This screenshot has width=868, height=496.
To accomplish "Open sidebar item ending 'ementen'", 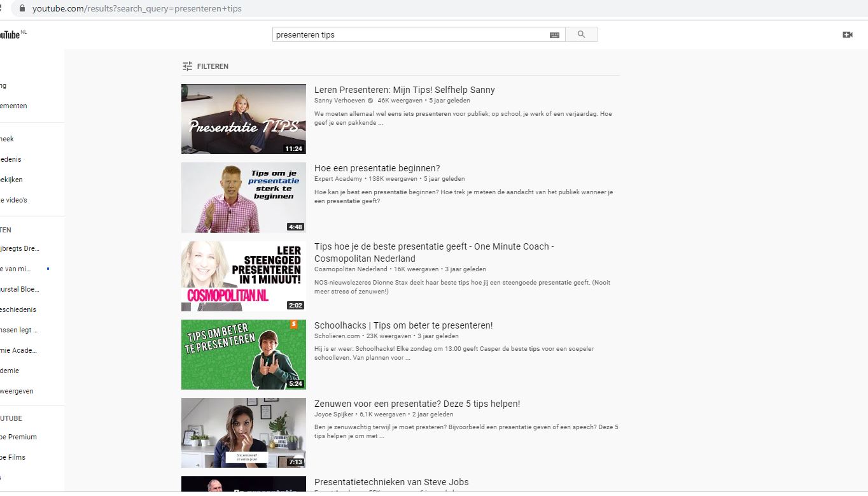I will (13, 106).
